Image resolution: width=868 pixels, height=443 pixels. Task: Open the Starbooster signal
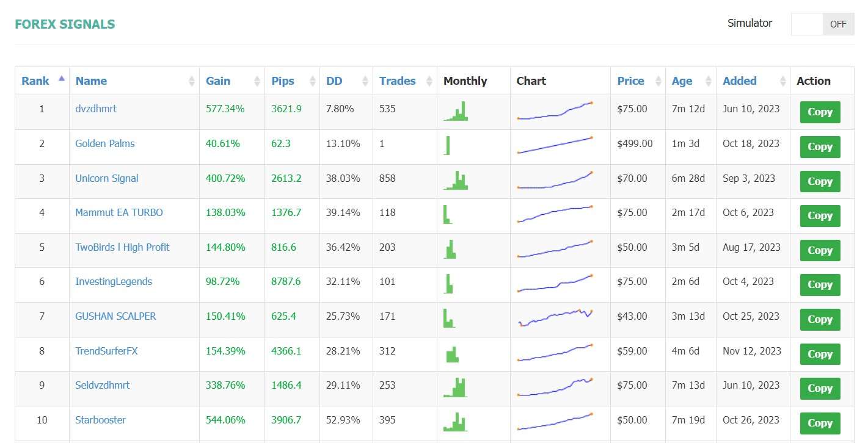tap(101, 420)
